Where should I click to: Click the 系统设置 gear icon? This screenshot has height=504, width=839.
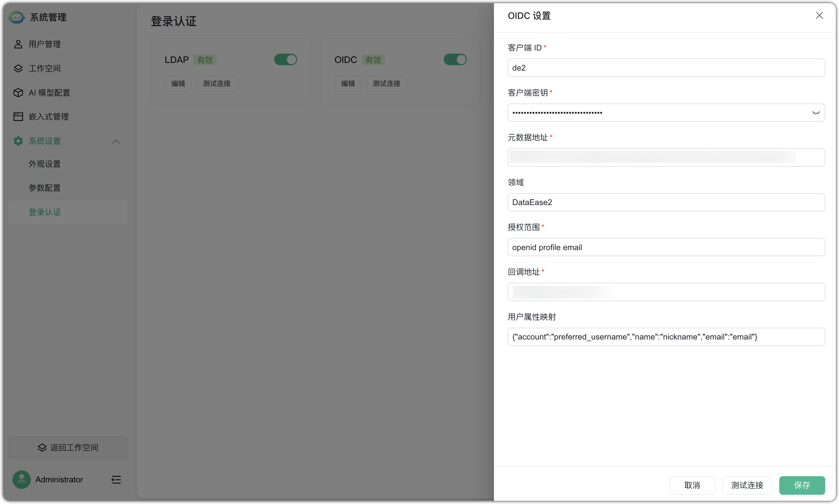pyautogui.click(x=18, y=141)
